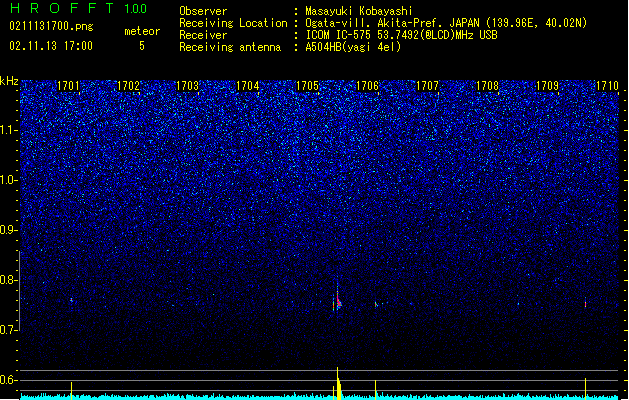Click the 1706 time marker
Viewport: 629px width, 400px height.
click(x=367, y=86)
